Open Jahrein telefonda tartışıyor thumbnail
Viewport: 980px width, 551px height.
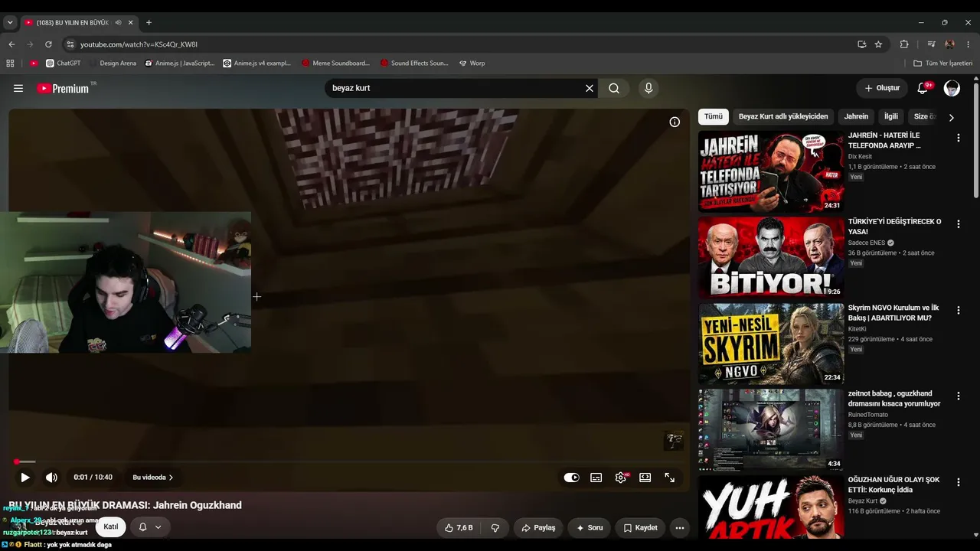pos(771,171)
